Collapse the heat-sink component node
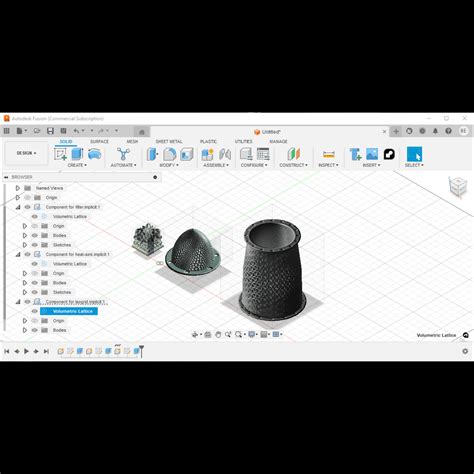The image size is (474, 474). click(x=18, y=254)
